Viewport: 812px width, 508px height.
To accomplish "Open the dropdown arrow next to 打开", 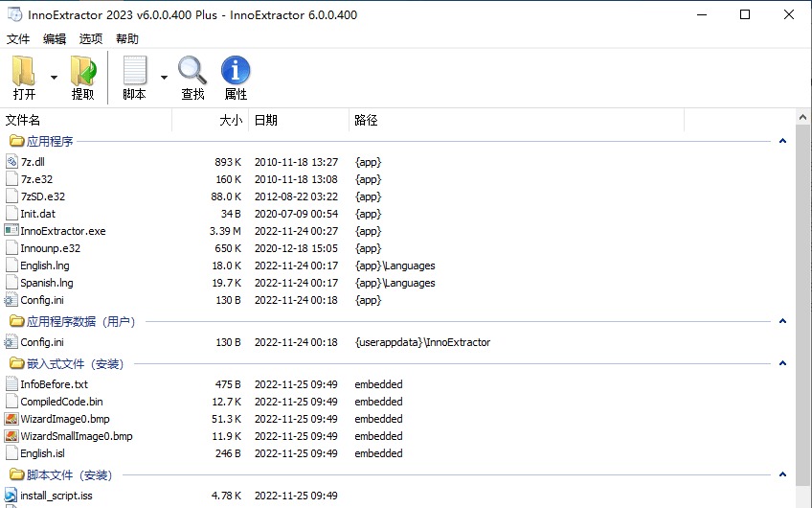I will pyautogui.click(x=54, y=78).
